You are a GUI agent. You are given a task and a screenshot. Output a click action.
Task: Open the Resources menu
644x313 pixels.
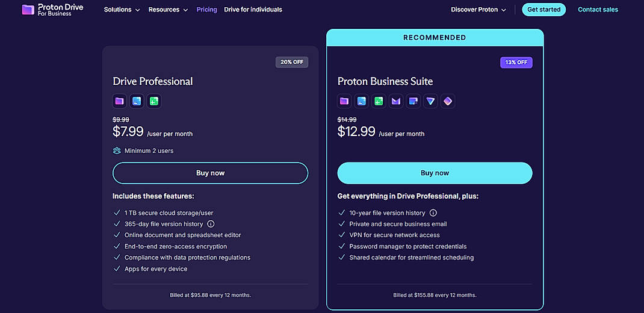tap(169, 10)
